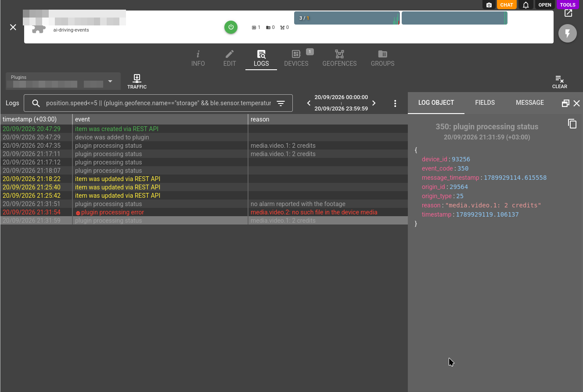Click the timestamp (+03:00) column header
Image resolution: width=583 pixels, height=392 pixels.
point(36,119)
